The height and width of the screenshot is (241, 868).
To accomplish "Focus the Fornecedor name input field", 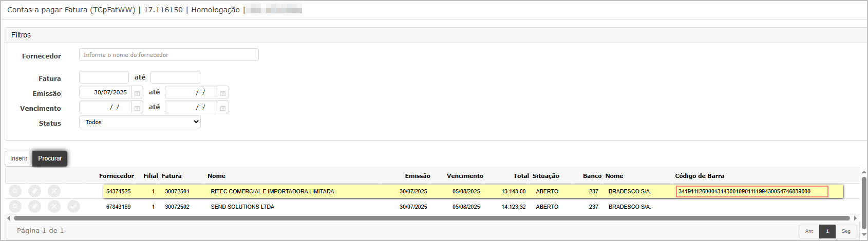I will 168,55.
